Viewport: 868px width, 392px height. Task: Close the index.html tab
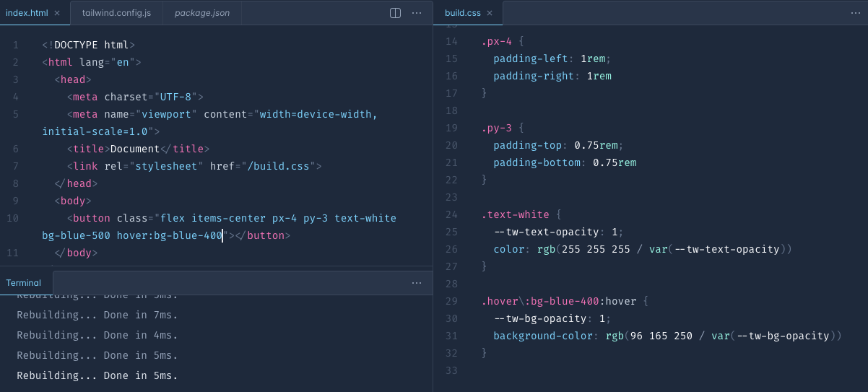coord(57,13)
